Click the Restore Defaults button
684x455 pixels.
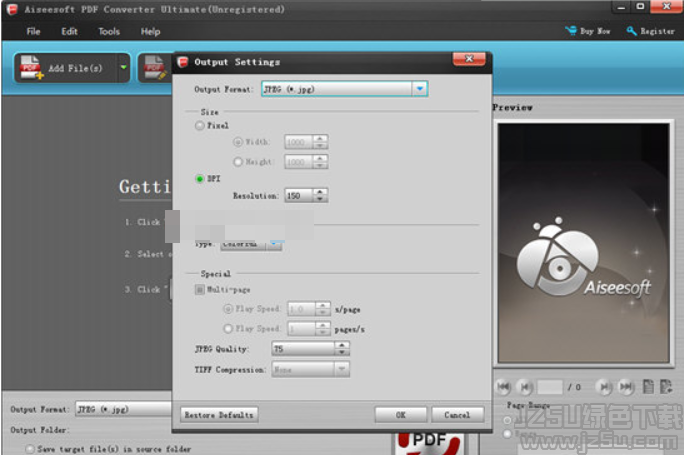[219, 415]
